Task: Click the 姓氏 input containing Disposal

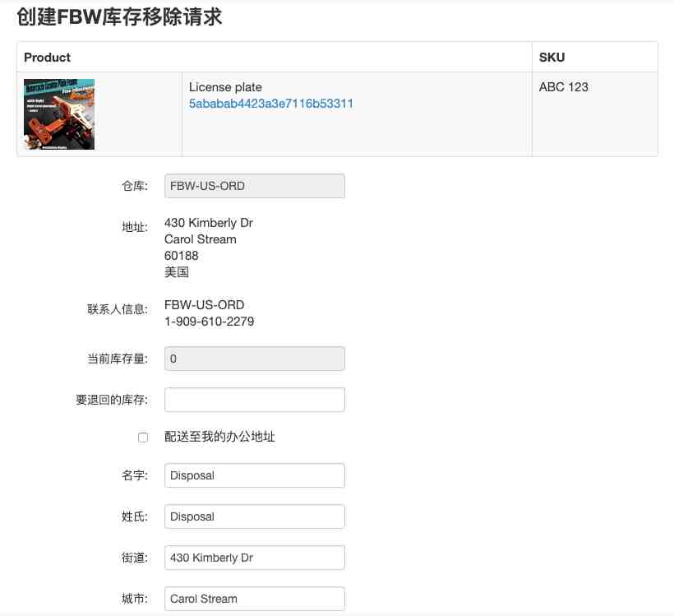Action: [255, 516]
